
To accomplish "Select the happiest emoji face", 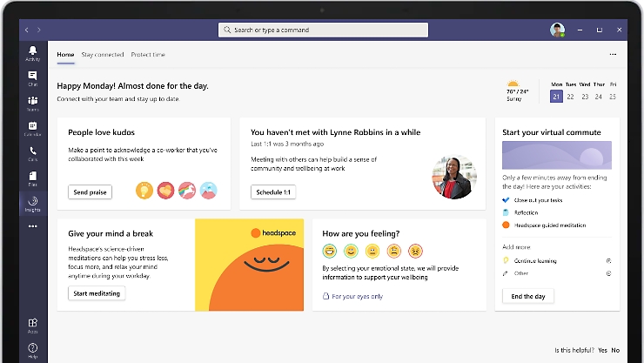I will point(330,251).
